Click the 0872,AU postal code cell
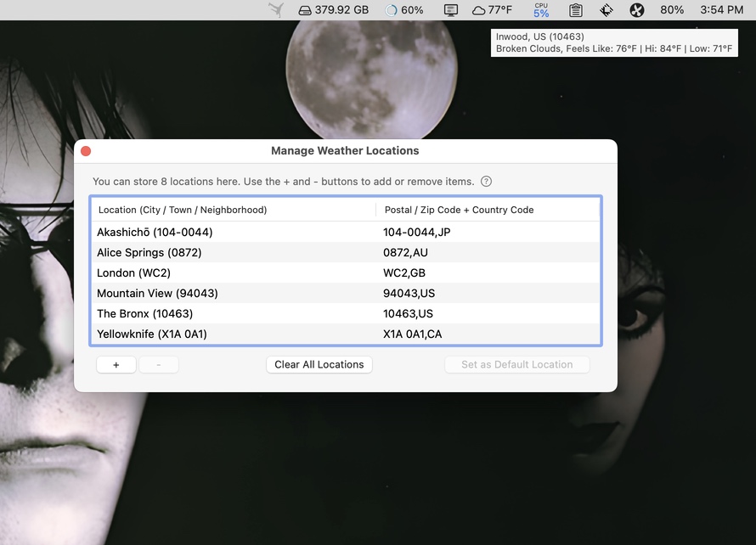 405,252
